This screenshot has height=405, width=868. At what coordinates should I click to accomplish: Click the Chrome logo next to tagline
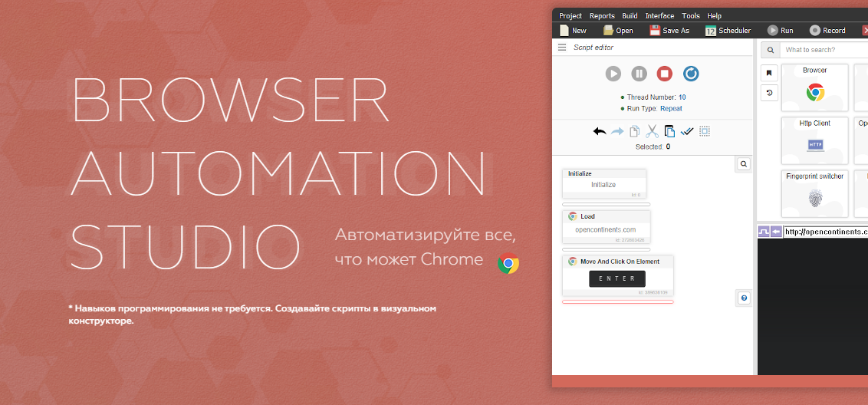[508, 264]
